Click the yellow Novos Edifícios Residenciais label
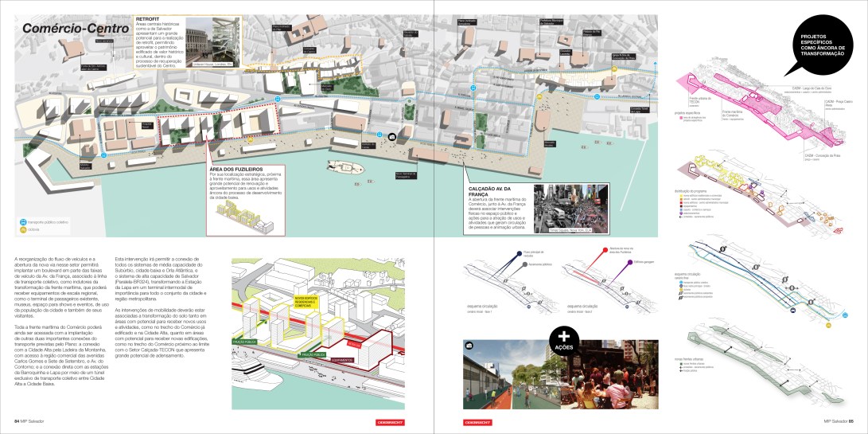Image resolution: width=868 pixels, height=434 pixels. [307, 300]
